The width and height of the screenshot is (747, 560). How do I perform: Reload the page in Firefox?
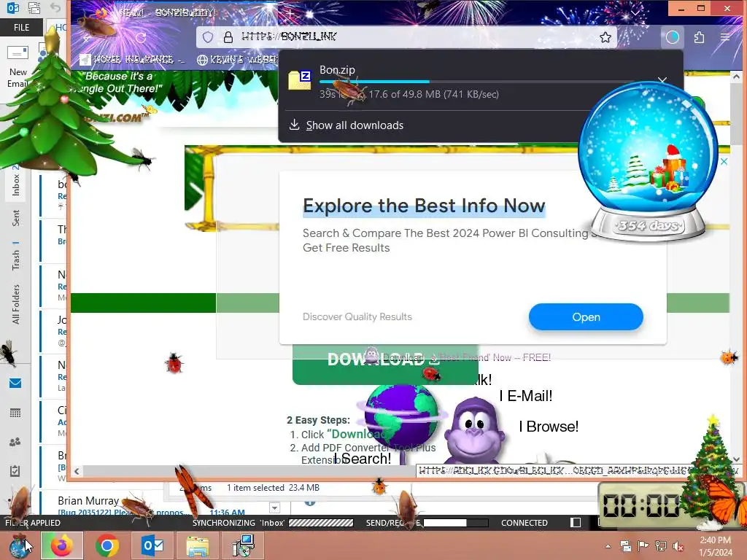[141, 38]
